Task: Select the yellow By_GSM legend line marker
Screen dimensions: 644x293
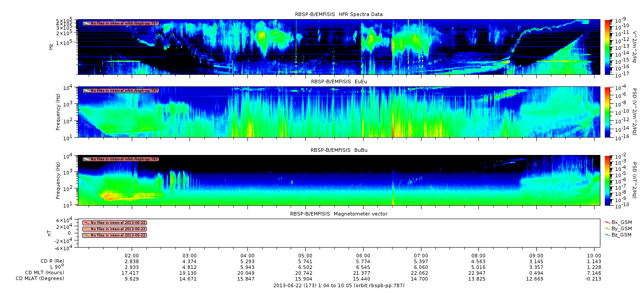Action: (608, 228)
